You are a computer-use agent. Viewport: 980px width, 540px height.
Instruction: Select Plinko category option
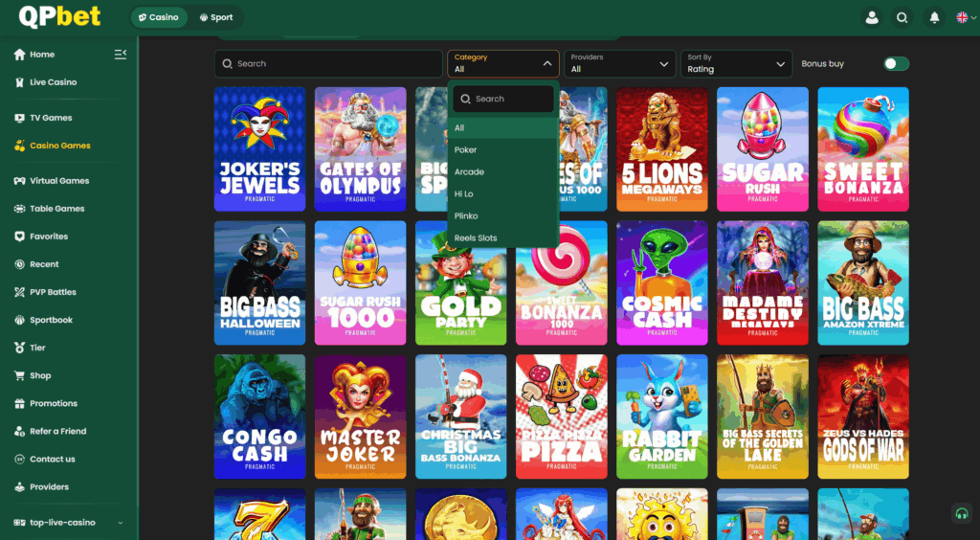click(503, 215)
